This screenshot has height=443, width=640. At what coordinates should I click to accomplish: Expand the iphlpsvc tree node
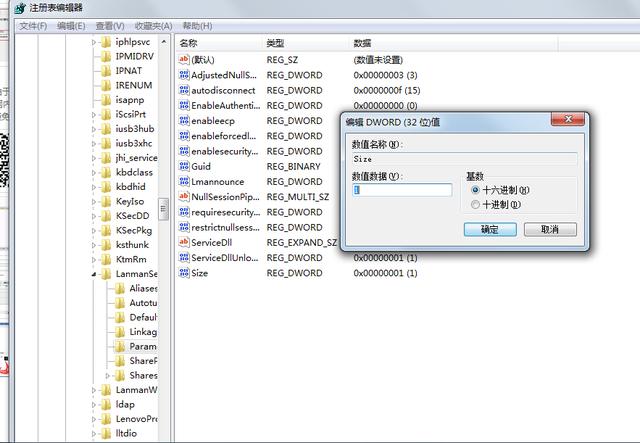94,42
